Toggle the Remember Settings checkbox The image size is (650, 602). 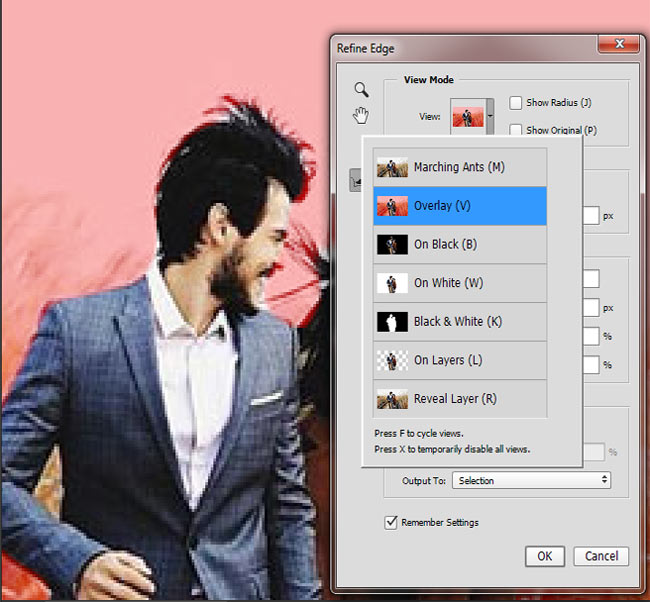tap(391, 522)
